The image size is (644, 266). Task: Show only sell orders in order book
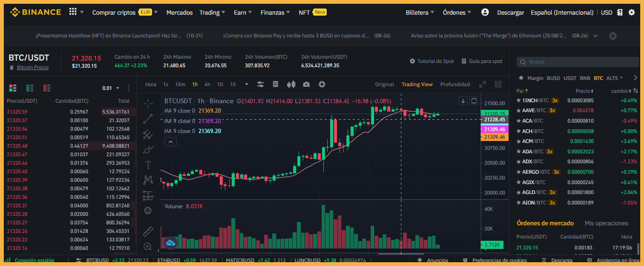pyautogui.click(x=46, y=88)
